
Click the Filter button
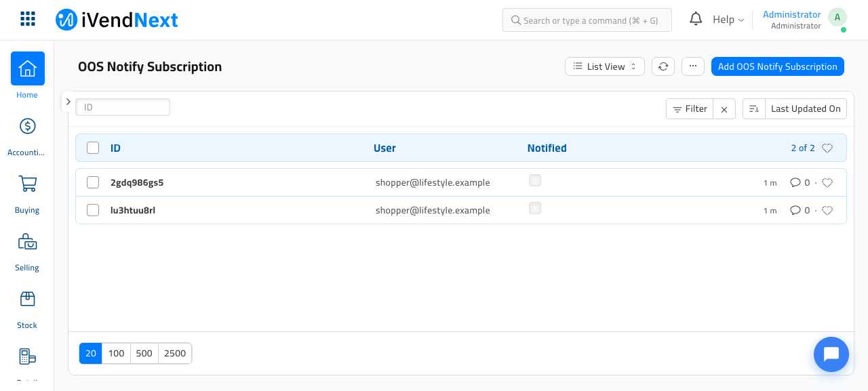point(690,108)
